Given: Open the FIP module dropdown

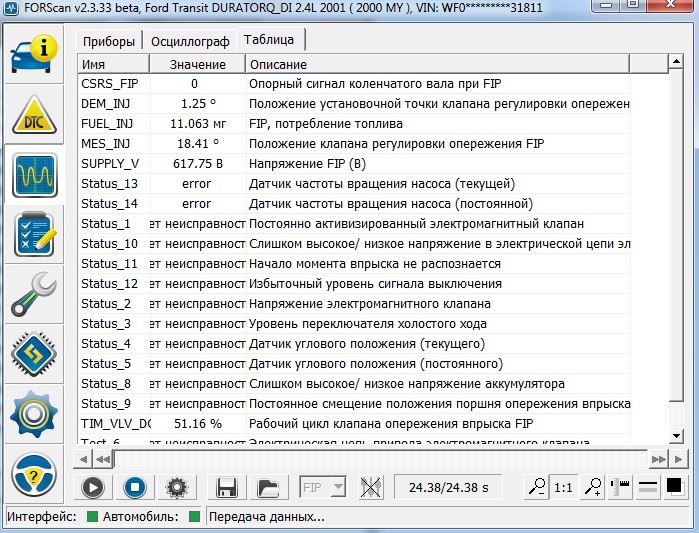Looking at the screenshot, I should tap(323, 487).
